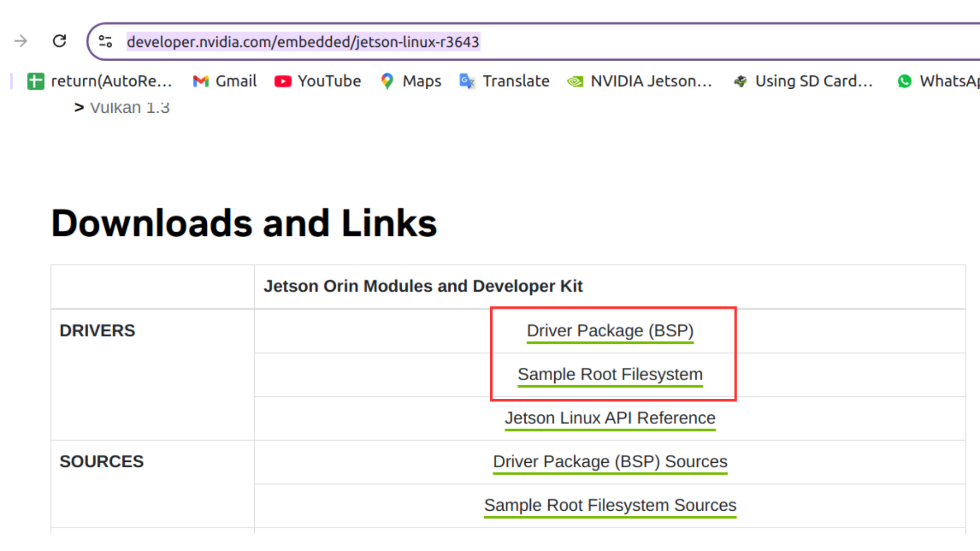Open the Using SD Card bookmark
The width and height of the screenshot is (980, 551).
[x=803, y=81]
